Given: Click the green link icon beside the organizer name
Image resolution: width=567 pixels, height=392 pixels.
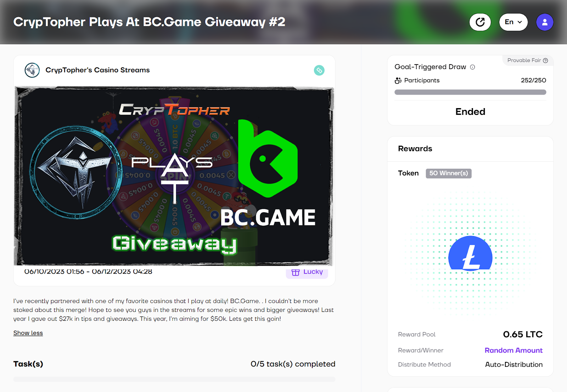Looking at the screenshot, I should (319, 70).
